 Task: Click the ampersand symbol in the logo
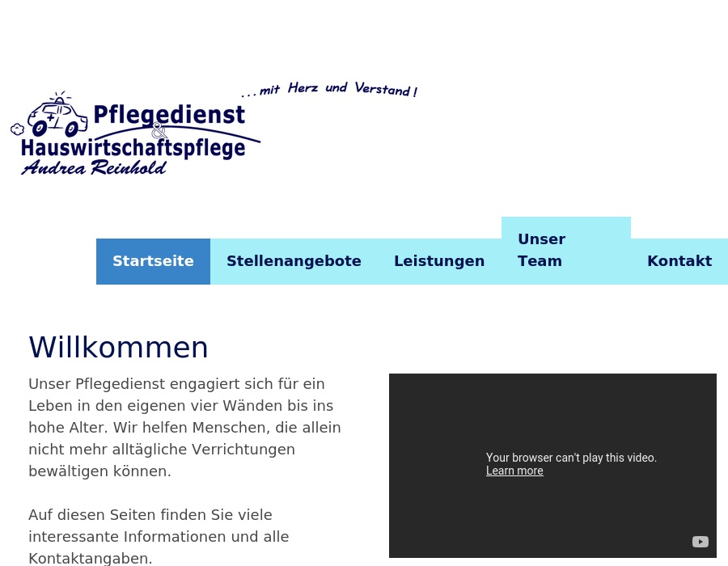(x=159, y=130)
